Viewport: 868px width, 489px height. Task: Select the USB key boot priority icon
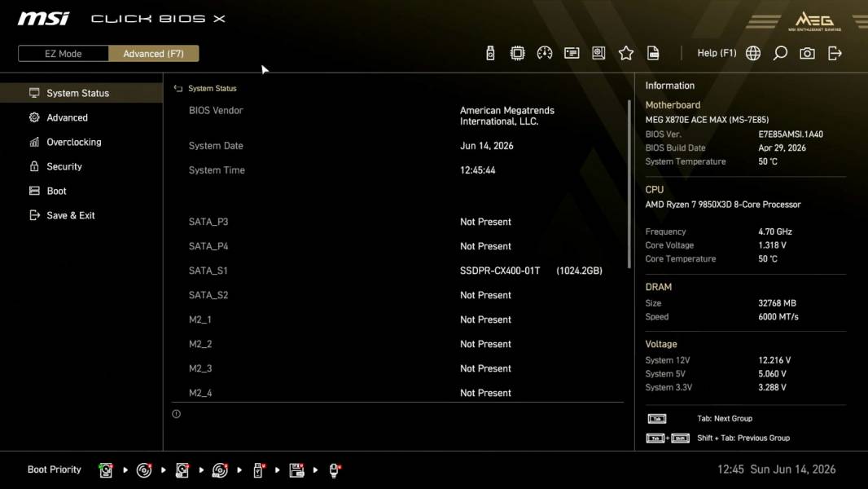(258, 470)
